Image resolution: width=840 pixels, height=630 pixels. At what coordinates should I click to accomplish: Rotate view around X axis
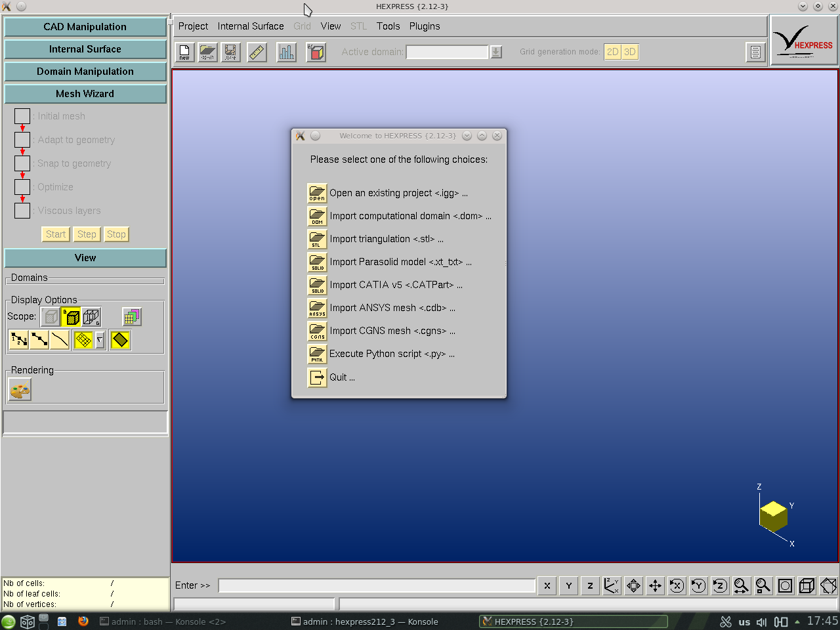(677, 586)
